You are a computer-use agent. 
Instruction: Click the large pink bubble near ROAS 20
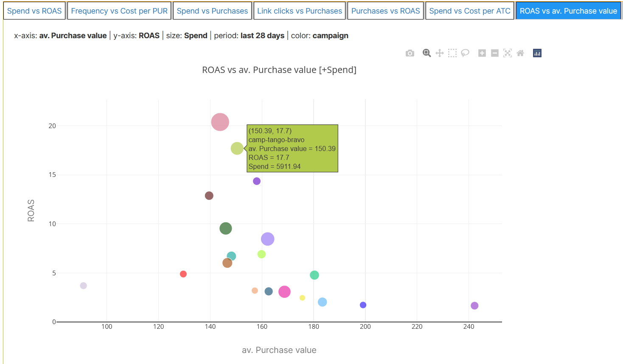220,122
